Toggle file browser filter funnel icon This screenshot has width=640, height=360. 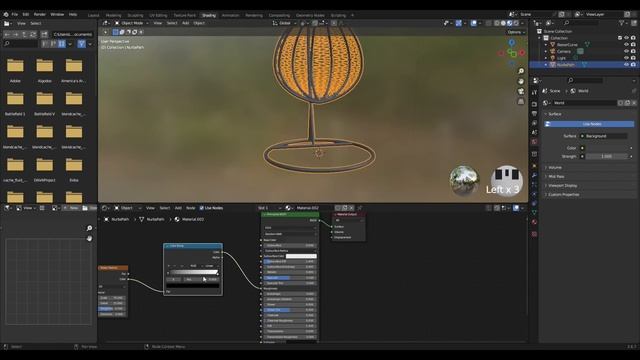tap(82, 44)
